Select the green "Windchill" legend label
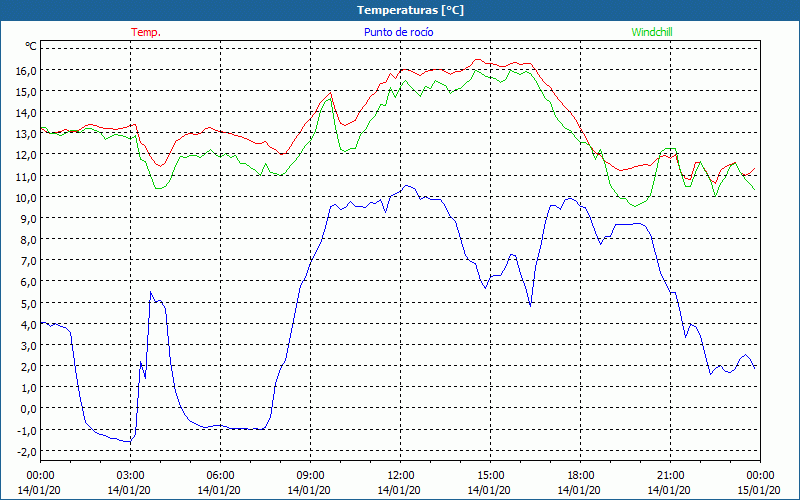 (652, 32)
